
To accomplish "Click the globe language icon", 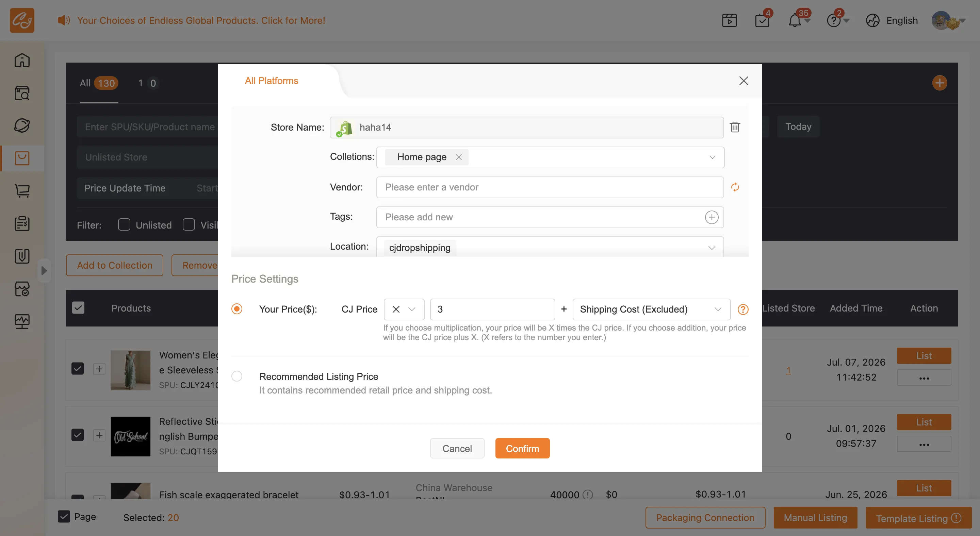I will point(872,20).
